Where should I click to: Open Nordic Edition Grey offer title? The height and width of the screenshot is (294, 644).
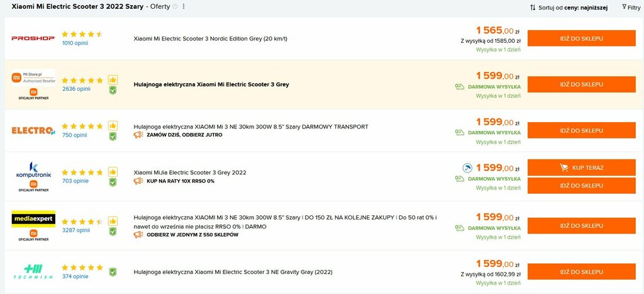211,38
